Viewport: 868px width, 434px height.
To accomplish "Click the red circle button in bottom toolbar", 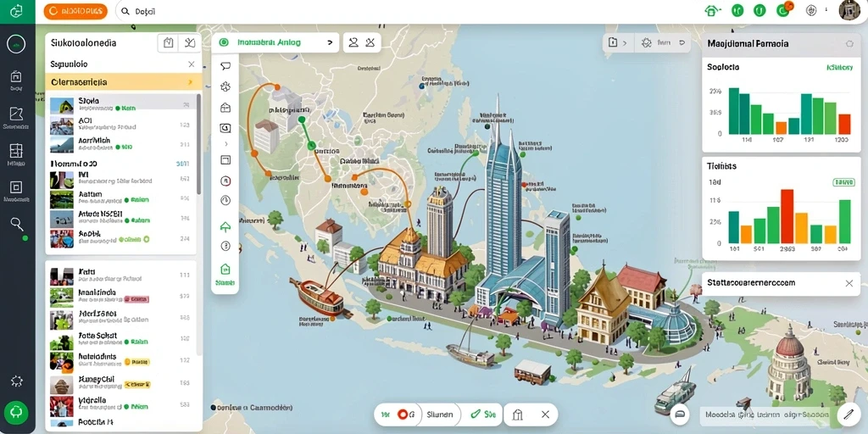I will (403, 414).
